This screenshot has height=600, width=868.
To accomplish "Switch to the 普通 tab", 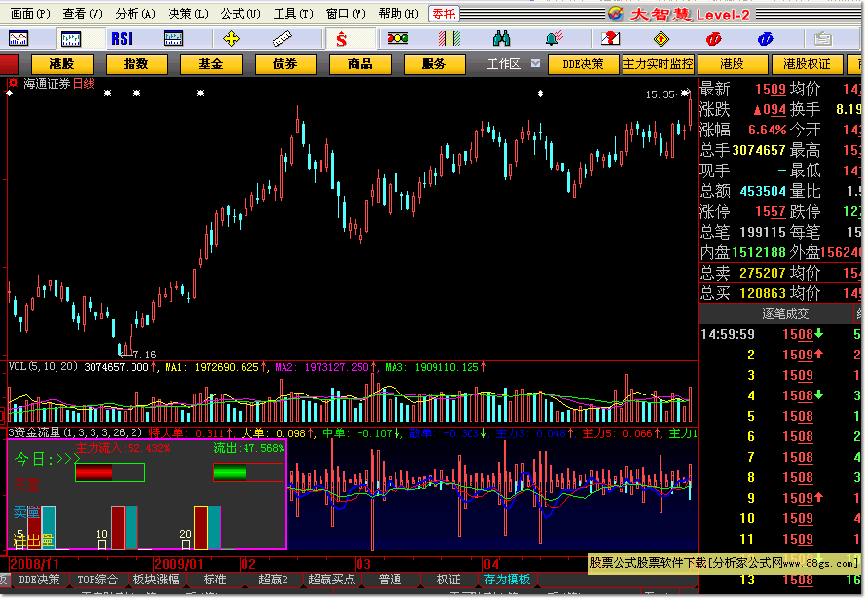I will point(391,580).
